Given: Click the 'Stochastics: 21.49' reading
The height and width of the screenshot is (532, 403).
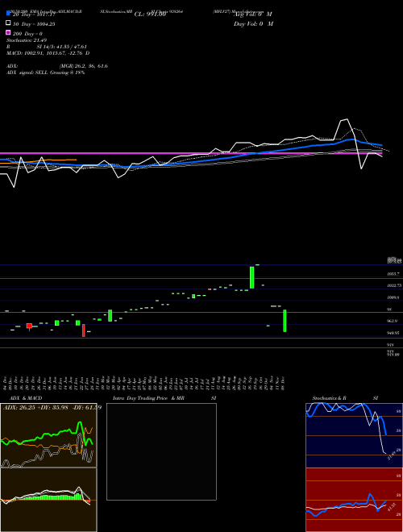Looking at the screenshot, I should tap(27, 40).
